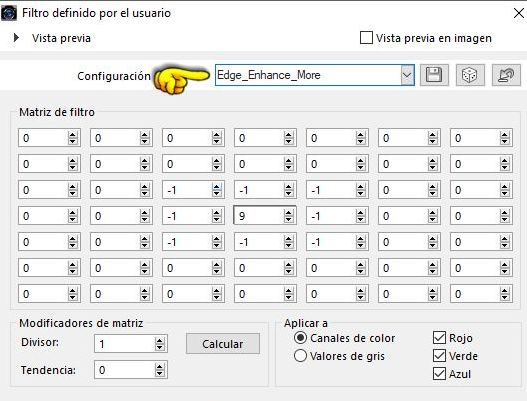Open the Configuración preset dropdown arrow
Viewport: 527px width, 401px height.
click(407, 75)
